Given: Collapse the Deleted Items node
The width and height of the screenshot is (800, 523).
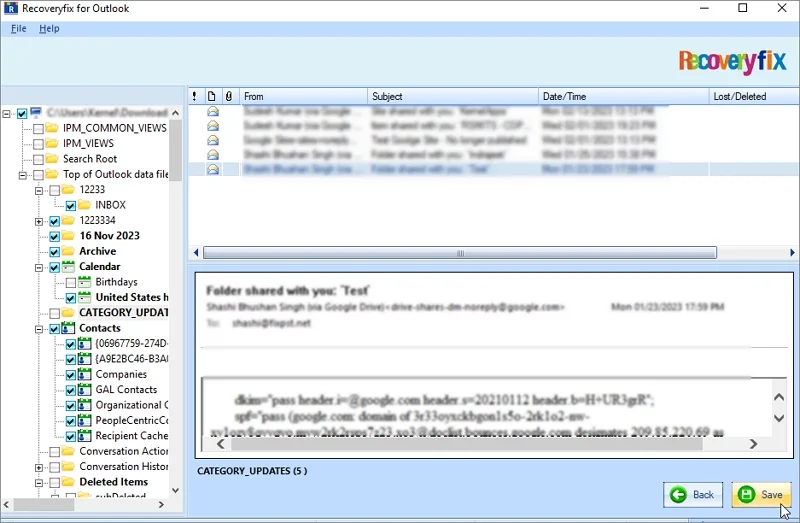Looking at the screenshot, I should (39, 483).
